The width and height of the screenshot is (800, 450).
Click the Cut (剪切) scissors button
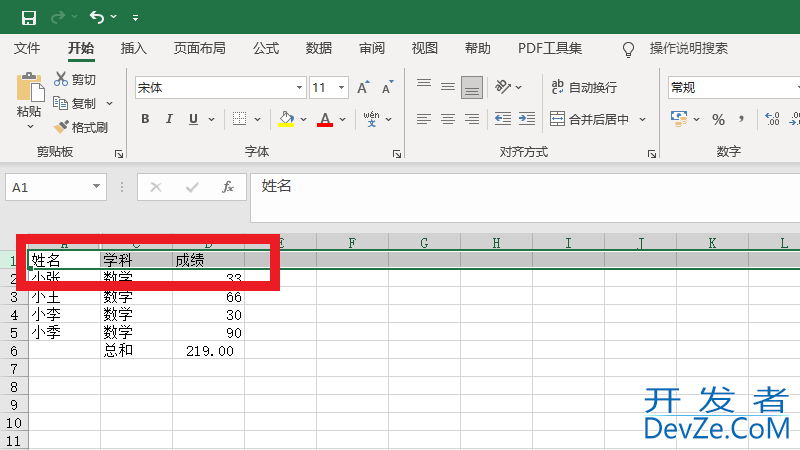75,79
